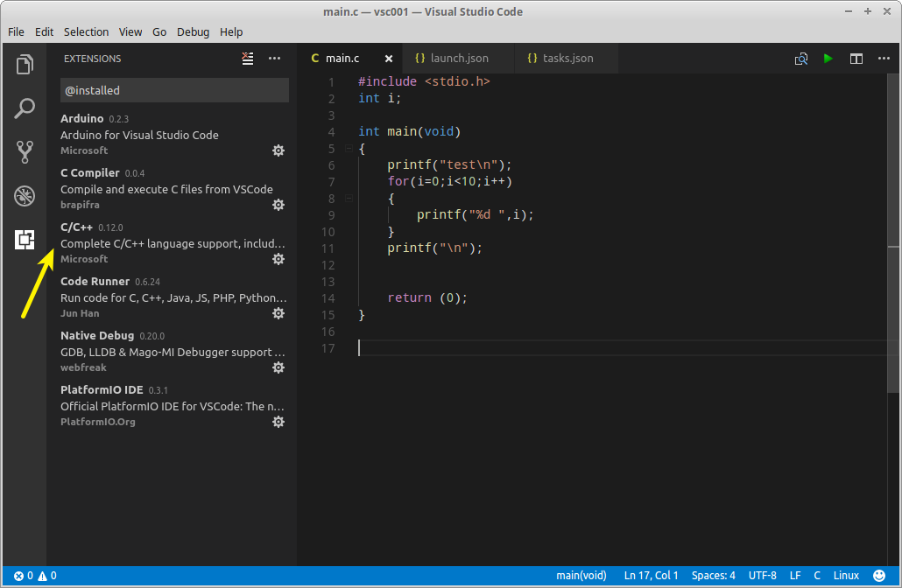Click the Linux configuration in status bar
This screenshot has height=588, width=902.
(846, 576)
